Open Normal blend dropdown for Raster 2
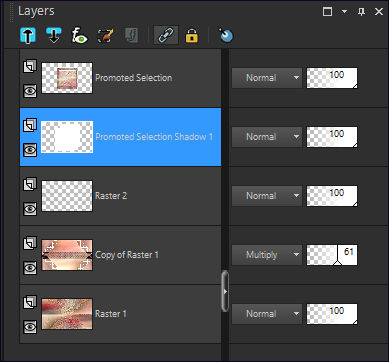Viewport: 389px width, 362px height. pyautogui.click(x=267, y=196)
